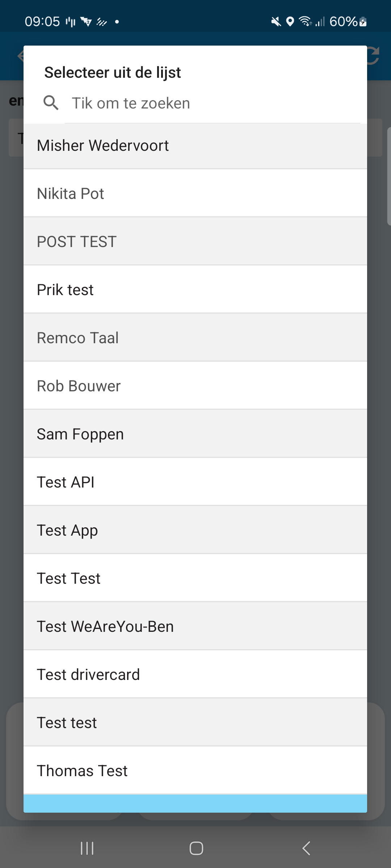Choose the Test API entry
The height and width of the screenshot is (868, 391).
[195, 482]
